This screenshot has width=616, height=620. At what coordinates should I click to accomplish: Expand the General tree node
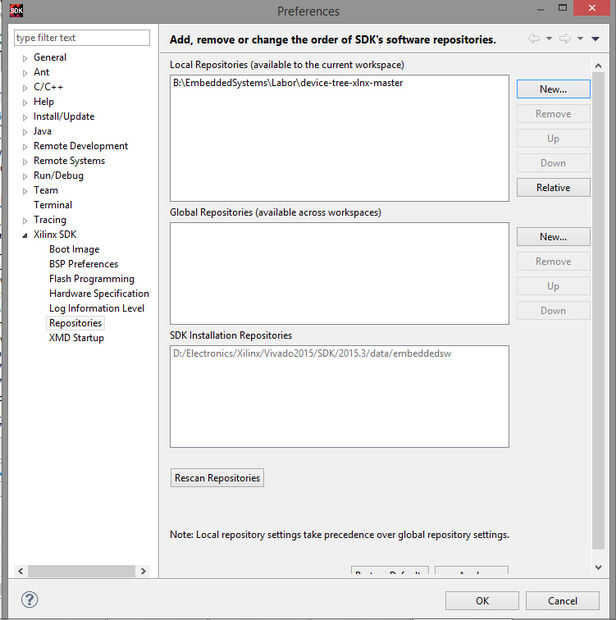(25, 58)
